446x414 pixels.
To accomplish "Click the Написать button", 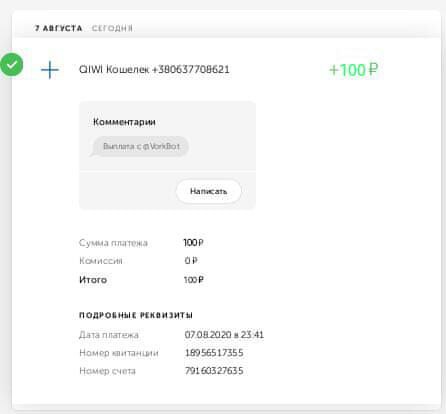I will (208, 191).
